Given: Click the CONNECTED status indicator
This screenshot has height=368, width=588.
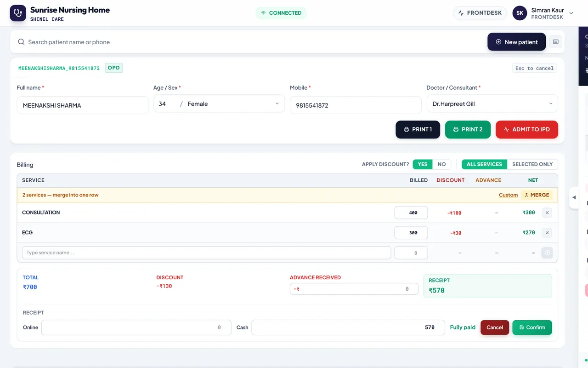Looking at the screenshot, I should click(281, 13).
